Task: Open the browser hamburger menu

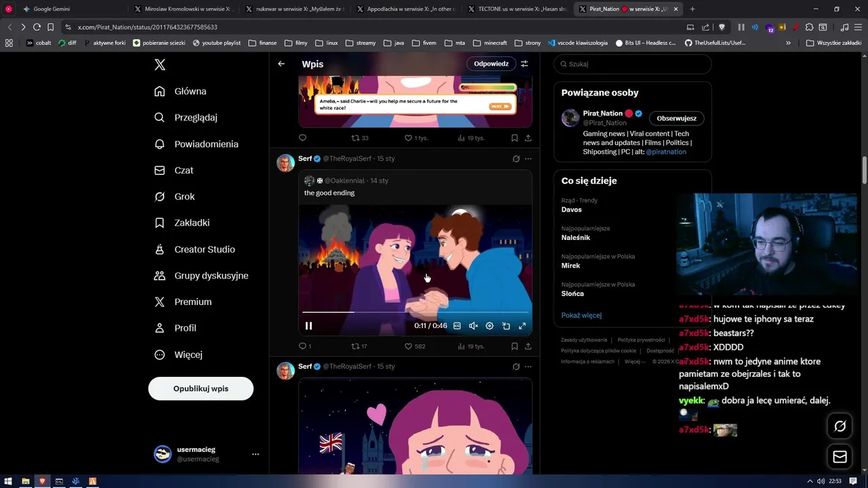Action: (x=858, y=27)
